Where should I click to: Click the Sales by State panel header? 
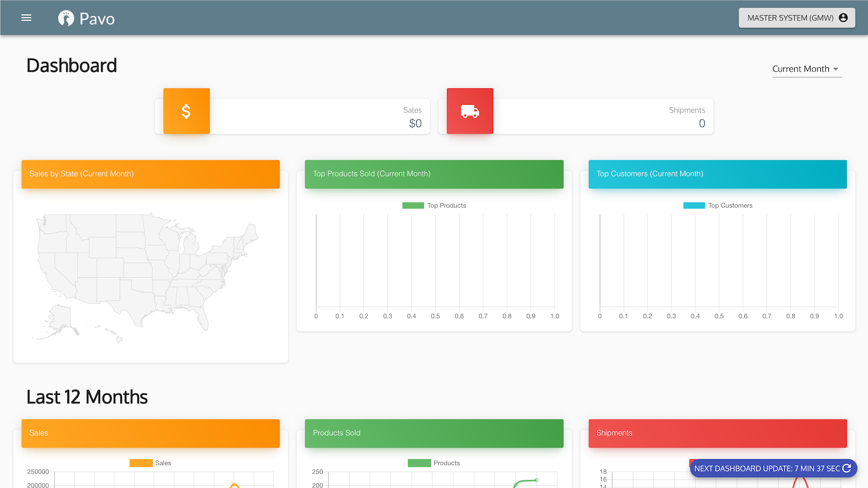coord(150,174)
